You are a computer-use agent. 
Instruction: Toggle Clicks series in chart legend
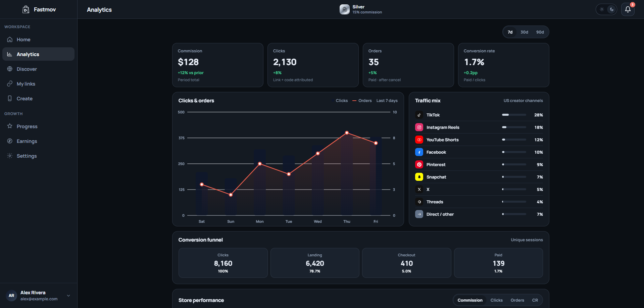340,101
